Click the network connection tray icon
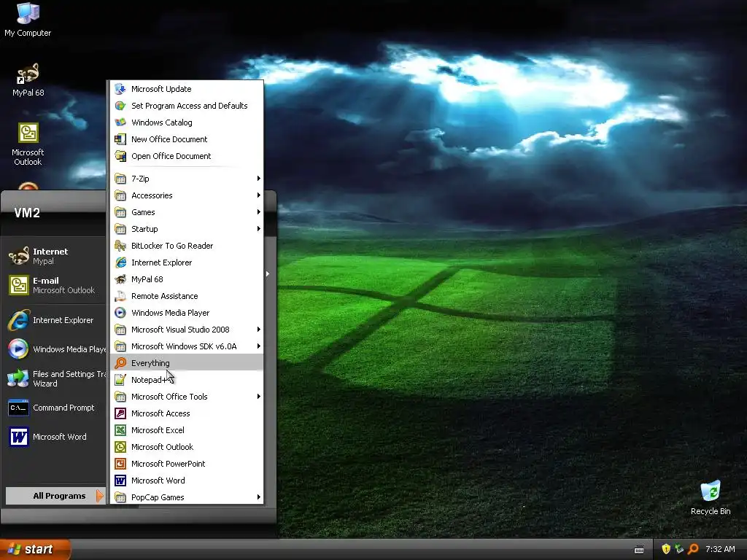 click(x=679, y=549)
